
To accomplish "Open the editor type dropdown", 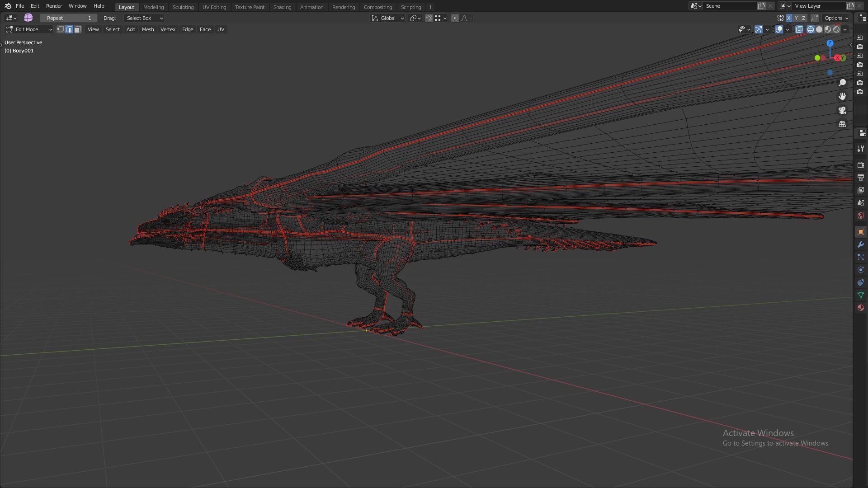I will 11,18.
